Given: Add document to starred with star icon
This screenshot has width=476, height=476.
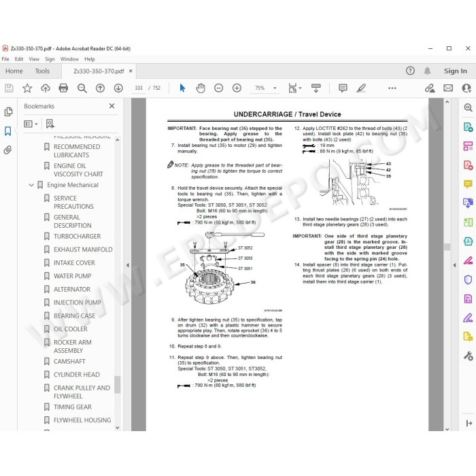Looking at the screenshot, I should point(27,88).
